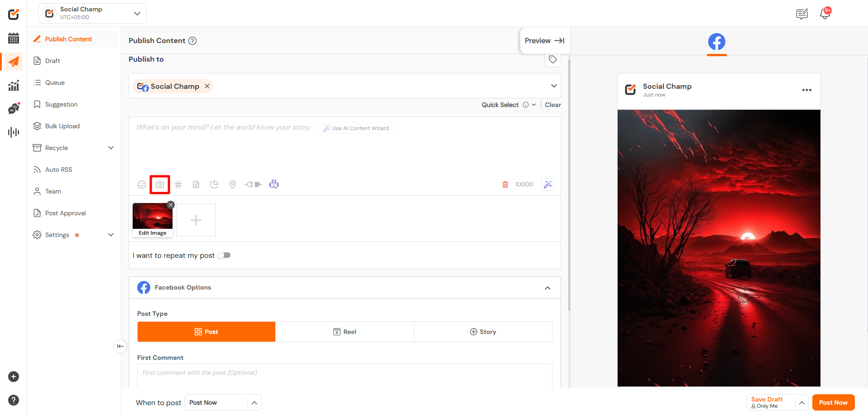The height and width of the screenshot is (416, 868).
Task: Click the hashtag icon
Action: tap(178, 184)
